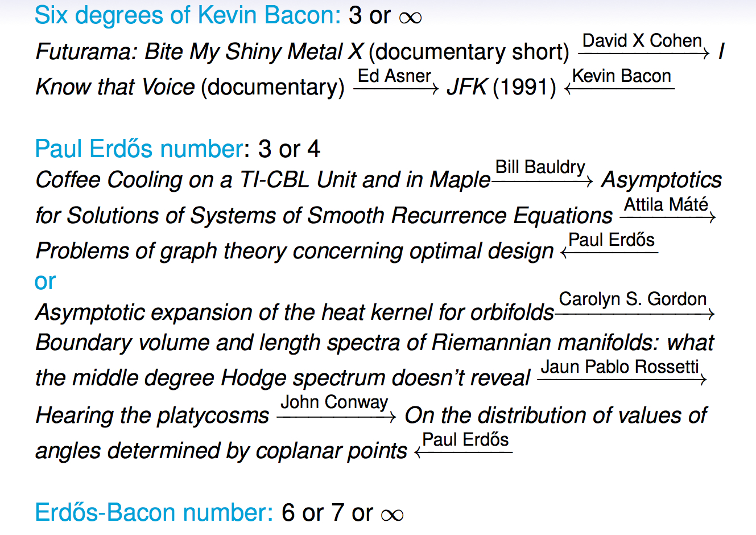Click 'Problems of graph theory concerning optimal design'
Image resolution: width=756 pixels, height=535 pixels.
click(x=294, y=251)
